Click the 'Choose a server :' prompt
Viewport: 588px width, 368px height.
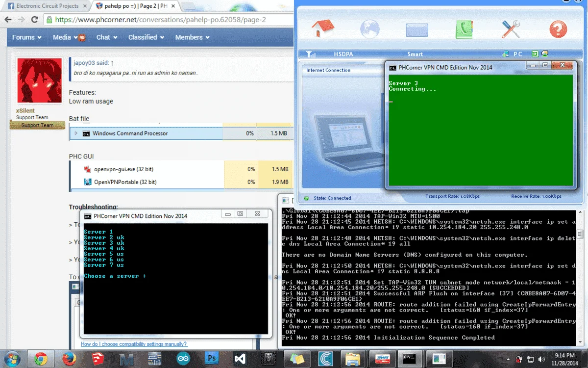click(x=115, y=276)
